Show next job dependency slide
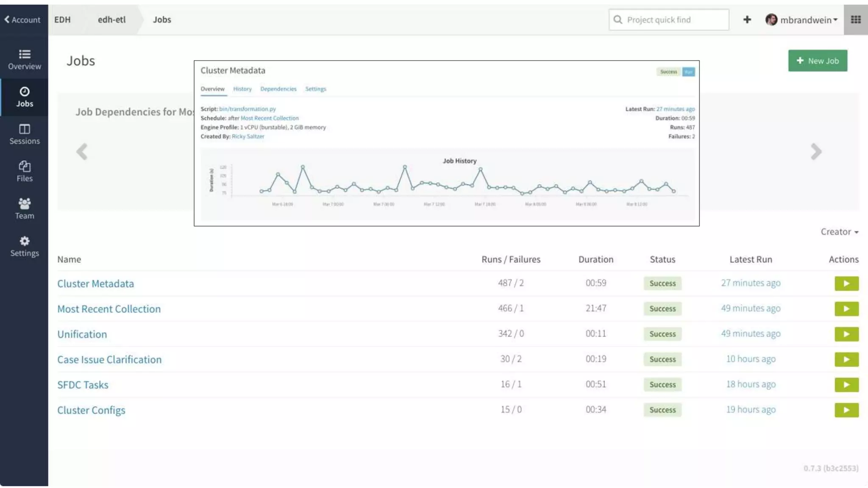Image resolution: width=868 pixels, height=488 pixels. pos(816,151)
